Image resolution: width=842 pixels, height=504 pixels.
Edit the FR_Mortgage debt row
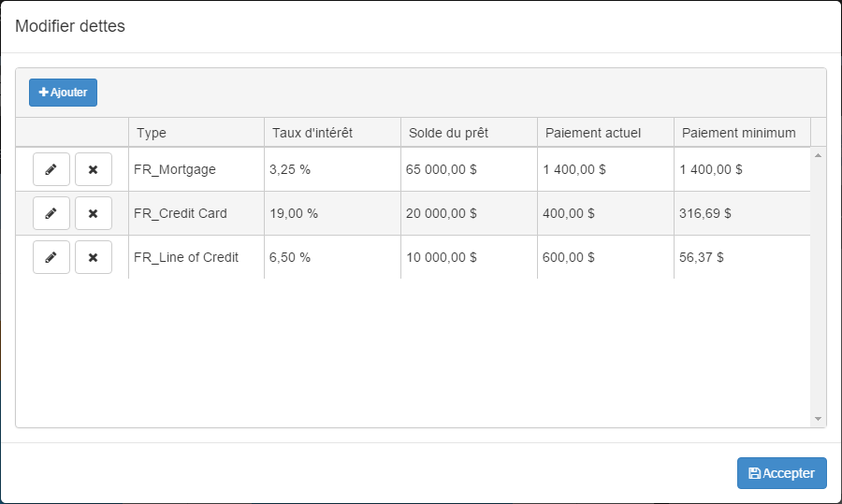click(x=51, y=169)
